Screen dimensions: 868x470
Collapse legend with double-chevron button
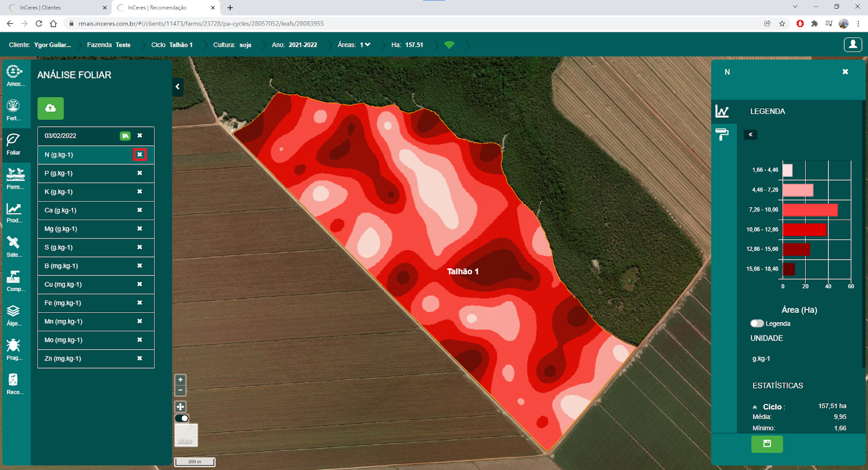click(x=751, y=134)
